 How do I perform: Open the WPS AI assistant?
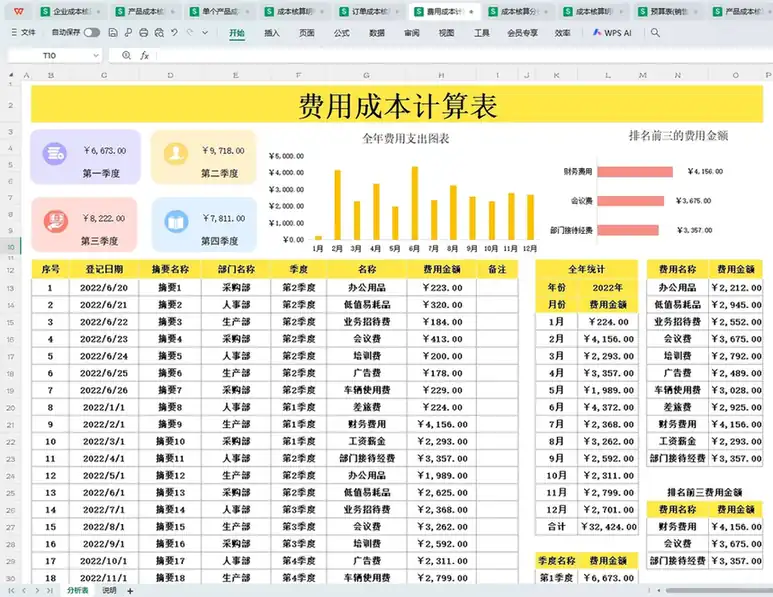612,33
